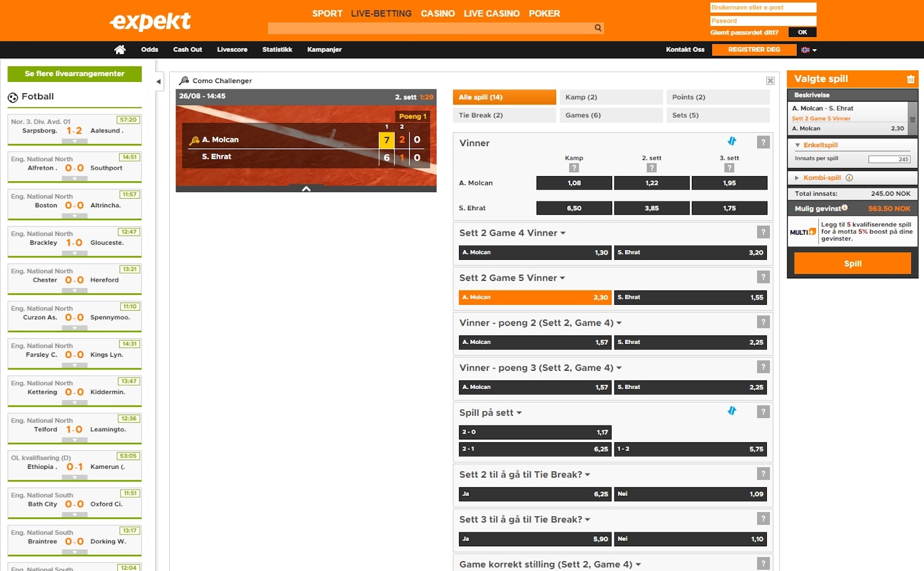Click the REGISTRER DEG button
This screenshot has height=571, width=924.
click(754, 50)
